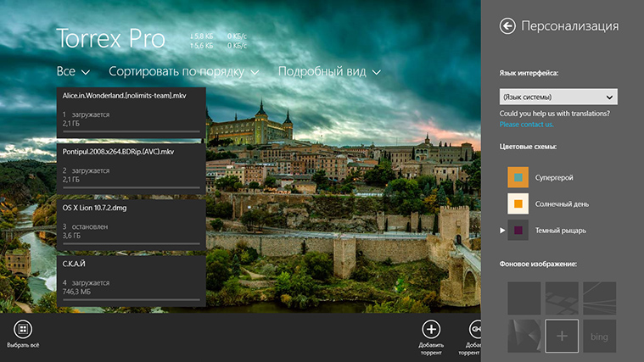Select the Pontipul.2008.x264.BDRip torrent item
Image resolution: width=644 pixels, height=362 pixels.
131,169
